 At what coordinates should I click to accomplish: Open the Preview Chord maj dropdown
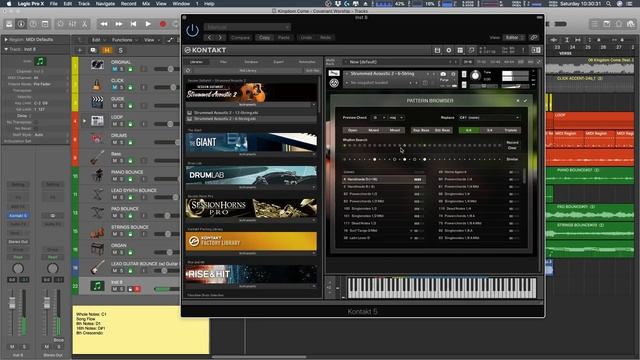tap(396, 118)
